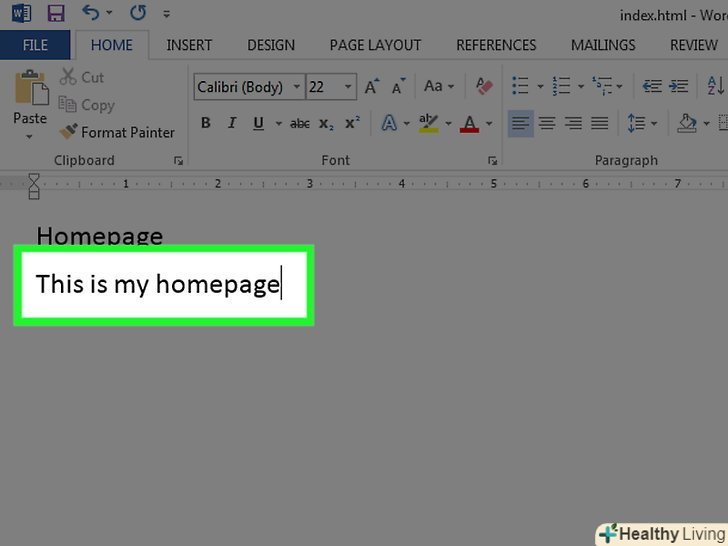Align text right
This screenshot has height=546, width=728.
[x=573, y=124]
